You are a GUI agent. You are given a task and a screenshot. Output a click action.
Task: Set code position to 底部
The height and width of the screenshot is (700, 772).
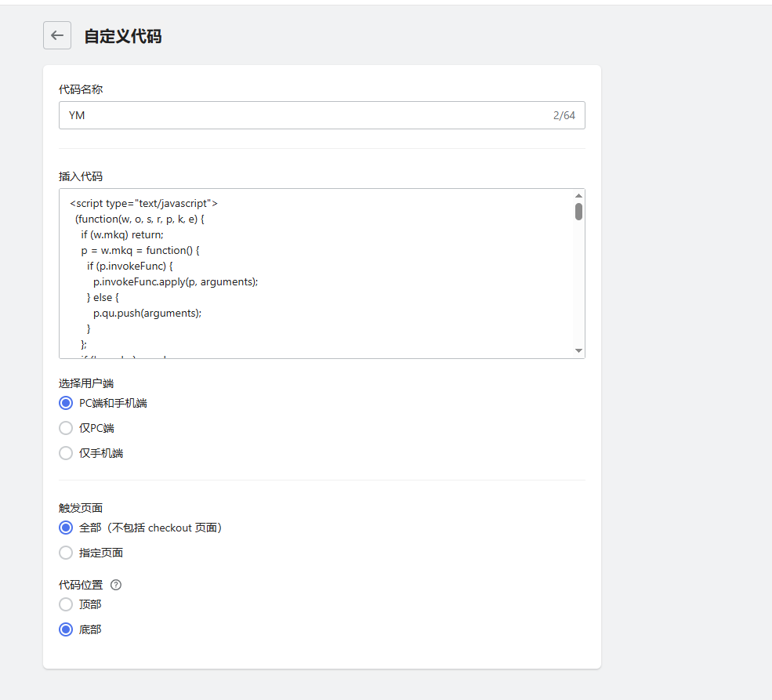[x=66, y=629]
